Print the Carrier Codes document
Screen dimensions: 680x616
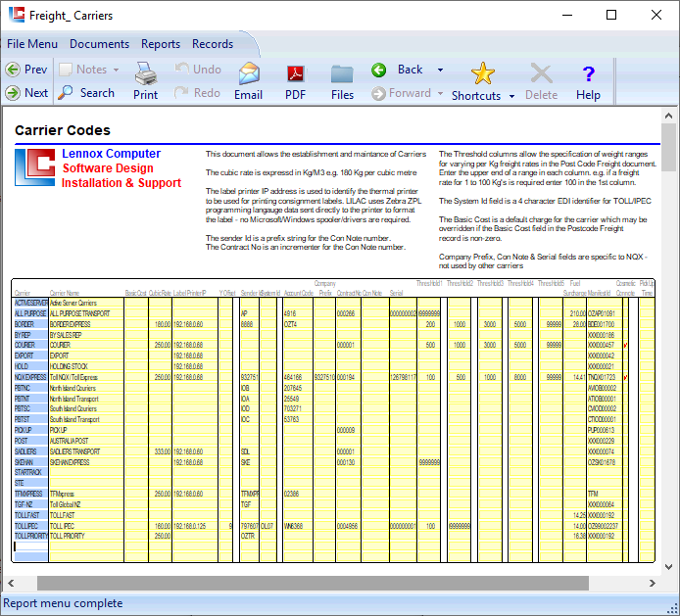click(x=145, y=81)
